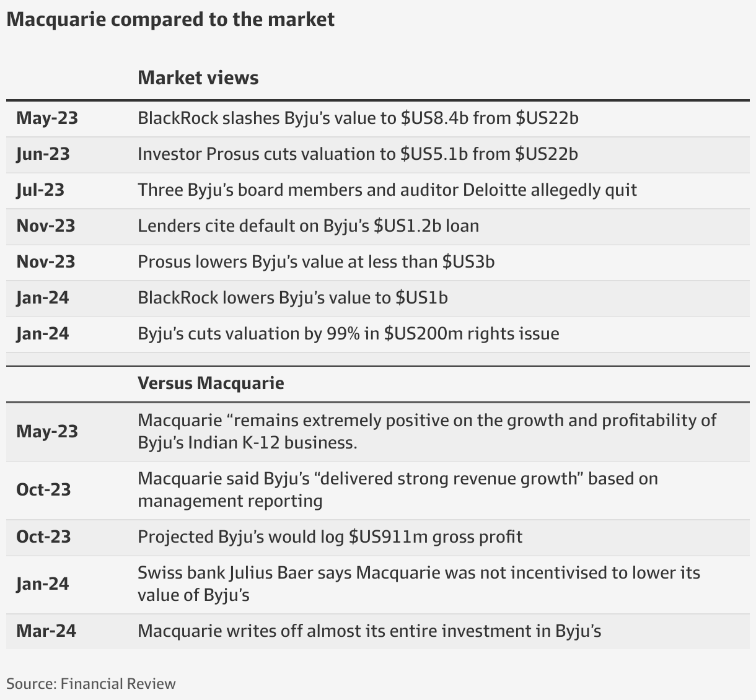Select the Macquarie writes off investment text
Image resolution: width=756 pixels, height=700 pixels.
pyautogui.click(x=369, y=631)
